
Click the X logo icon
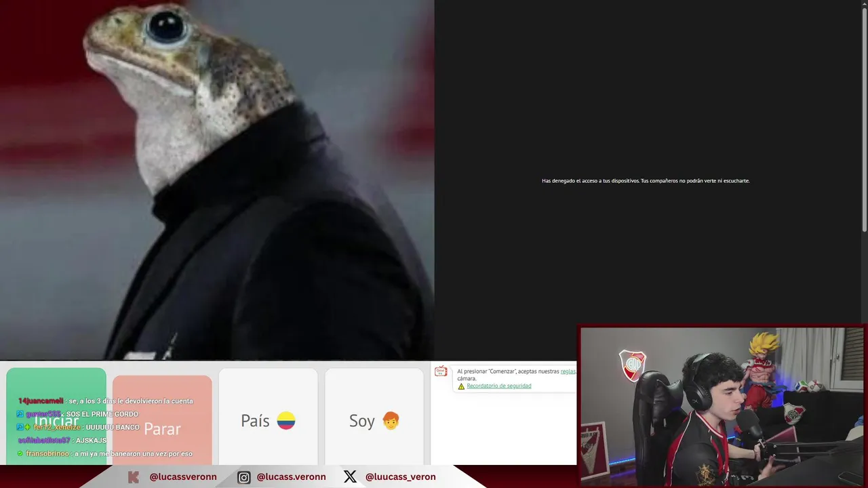click(350, 477)
